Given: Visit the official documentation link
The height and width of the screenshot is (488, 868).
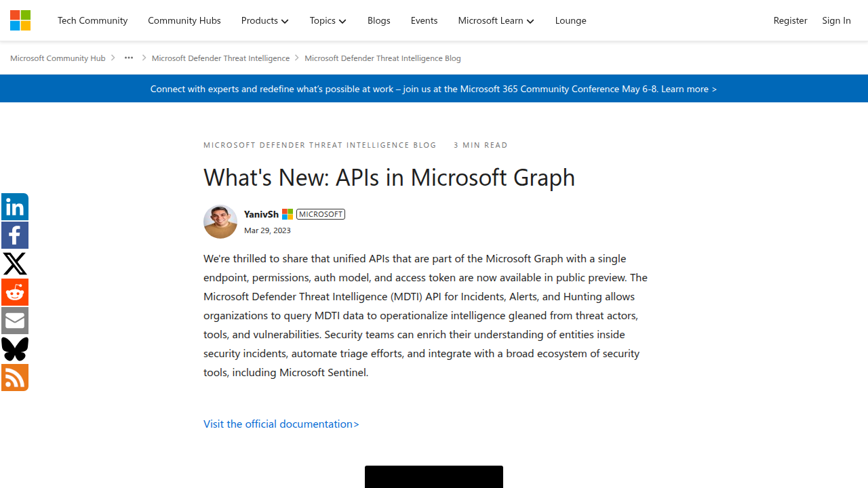Looking at the screenshot, I should coord(281,424).
